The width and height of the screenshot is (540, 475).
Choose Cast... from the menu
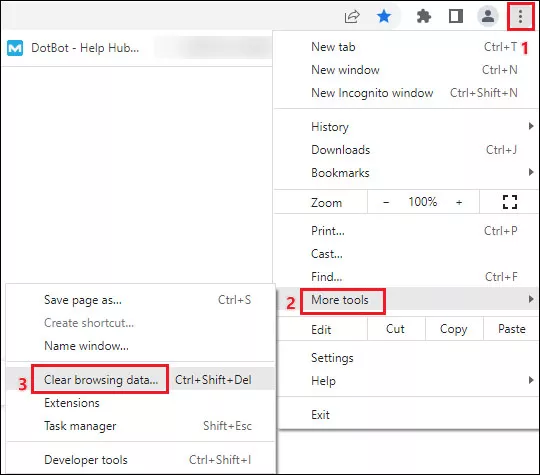point(406,254)
